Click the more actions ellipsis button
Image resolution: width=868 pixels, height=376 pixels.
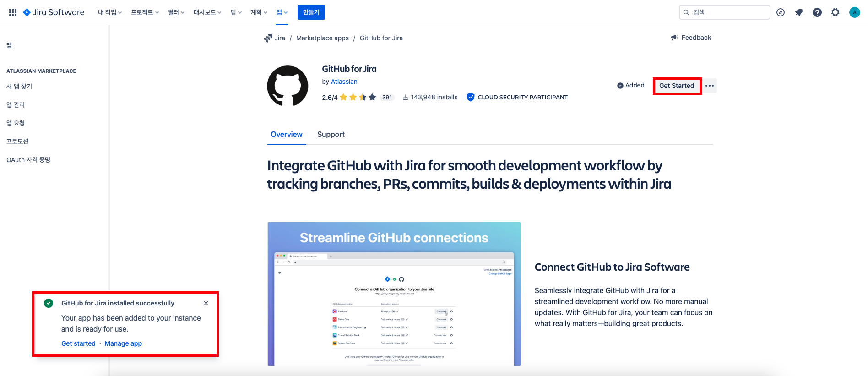[710, 86]
